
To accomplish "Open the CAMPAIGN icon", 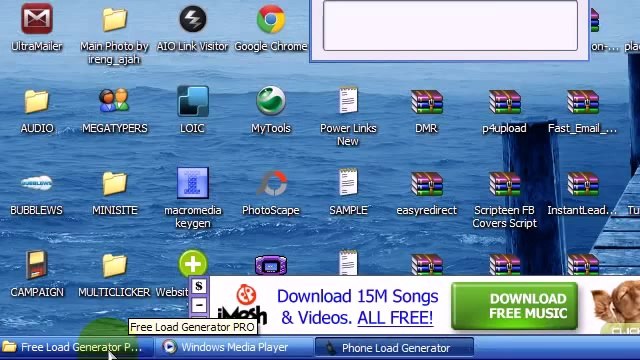I will [37, 264].
